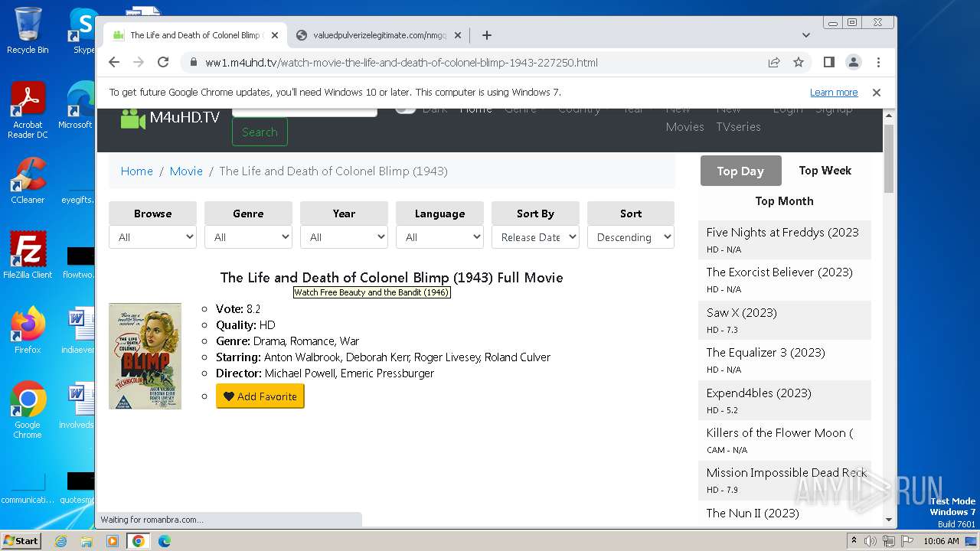Switch to the Top Week tab
The height and width of the screenshot is (551, 980).
coord(825,171)
